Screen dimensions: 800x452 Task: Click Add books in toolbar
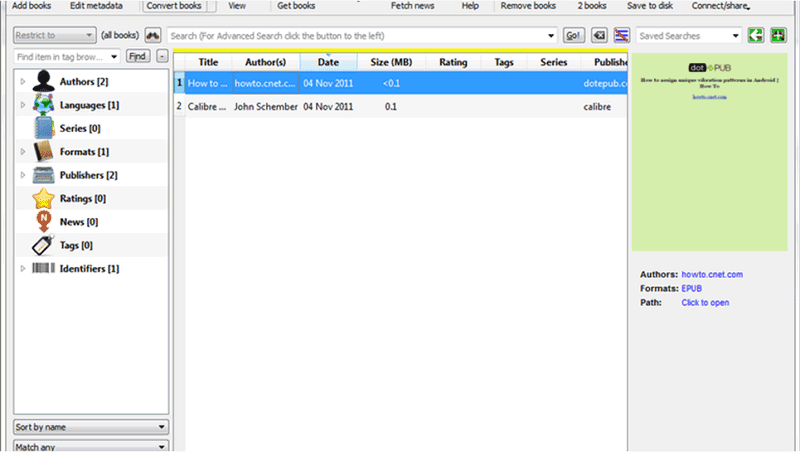[31, 6]
